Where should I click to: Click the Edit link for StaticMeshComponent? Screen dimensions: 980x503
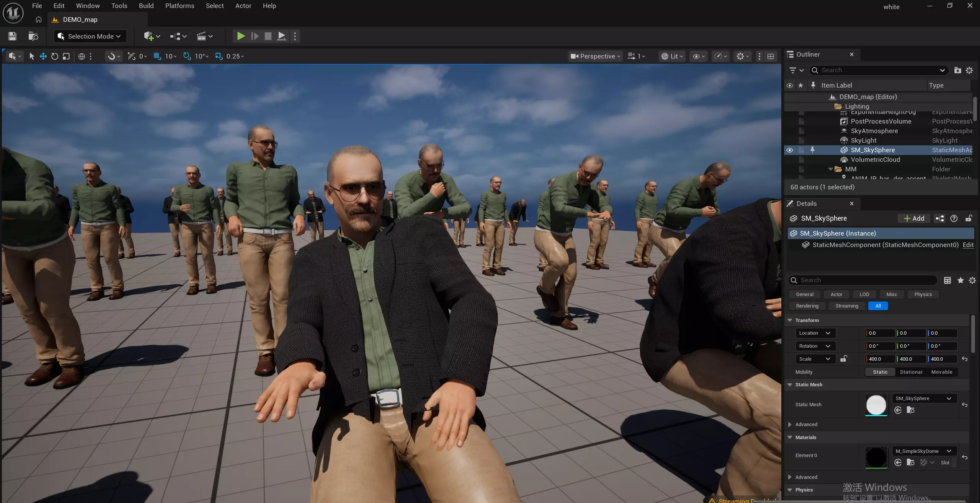(x=968, y=245)
